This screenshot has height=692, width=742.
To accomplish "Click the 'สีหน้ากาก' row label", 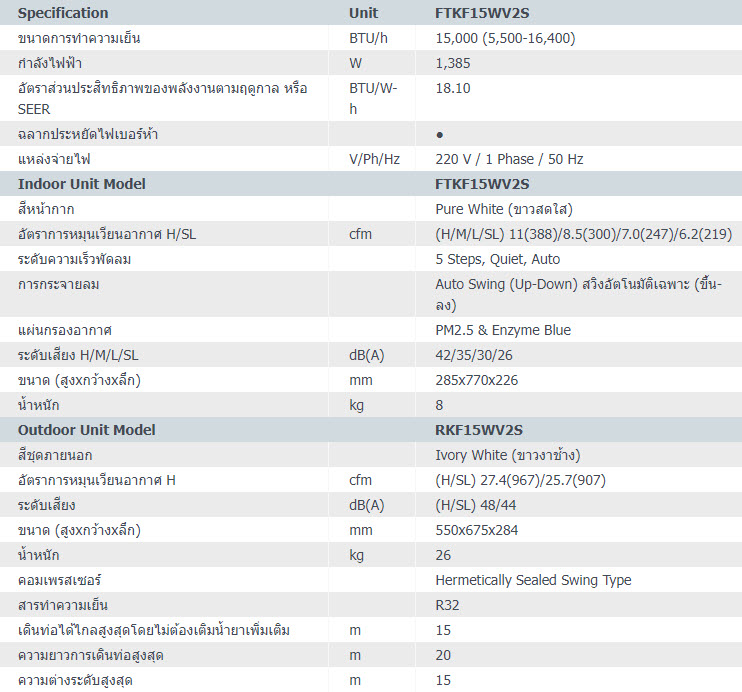I will pos(46,209).
